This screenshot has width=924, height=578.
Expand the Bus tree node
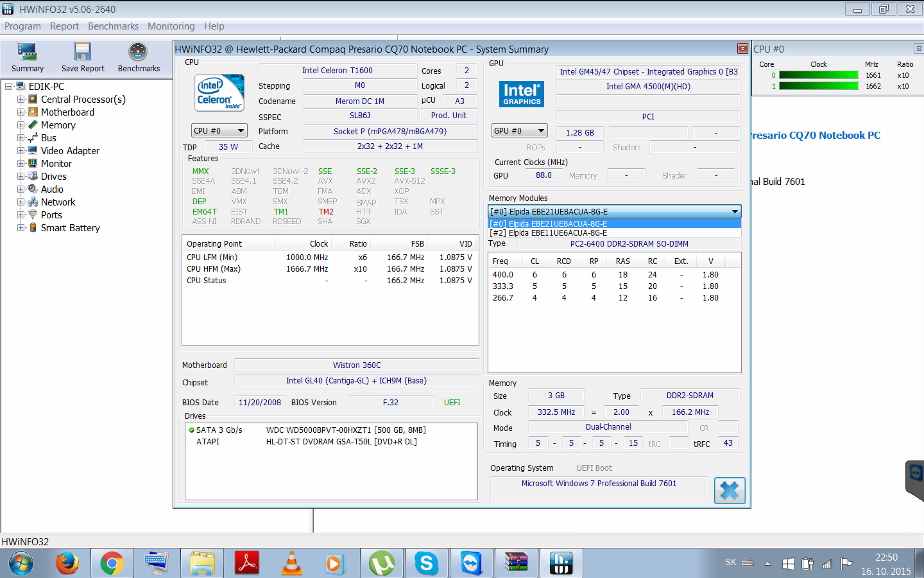click(21, 138)
